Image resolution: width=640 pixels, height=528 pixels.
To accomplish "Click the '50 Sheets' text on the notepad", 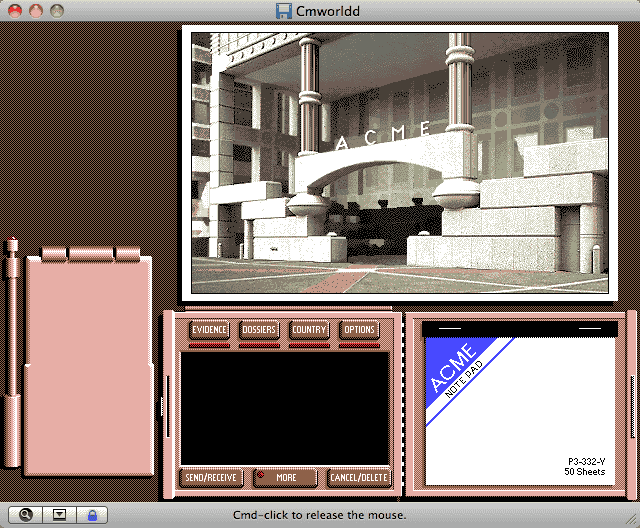I will pos(584,472).
